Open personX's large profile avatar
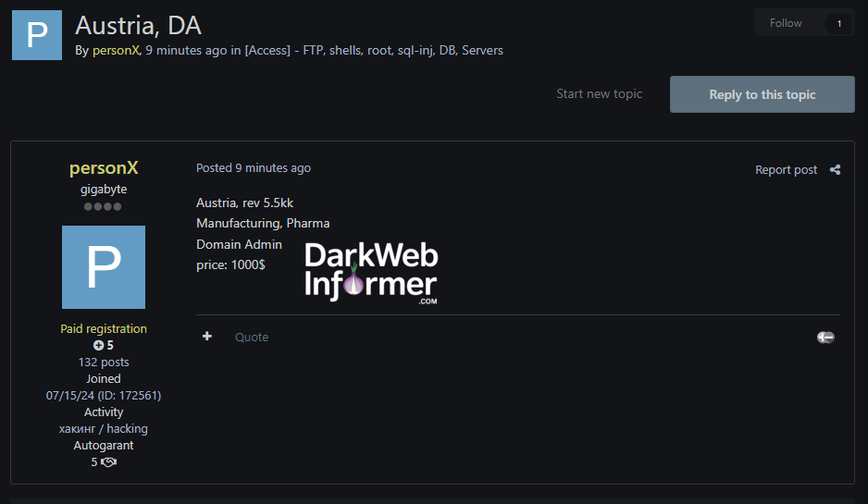Viewport: 868px width, 504px height. click(104, 267)
